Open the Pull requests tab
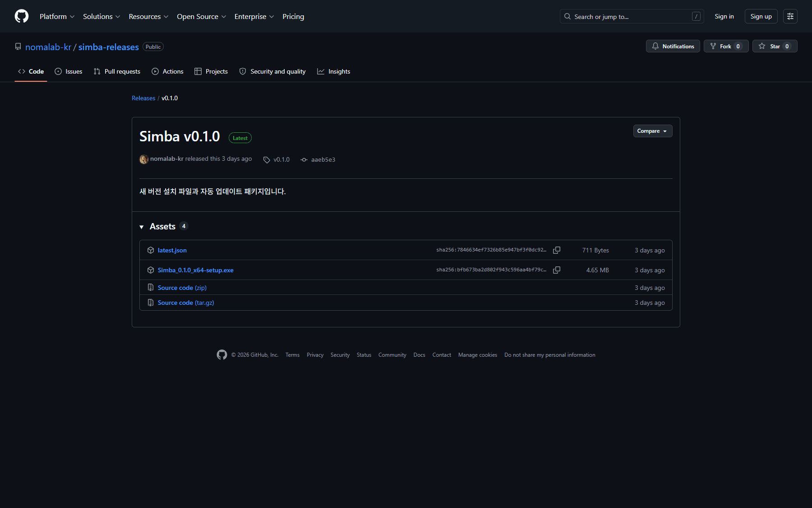This screenshot has height=508, width=812. 117,71
